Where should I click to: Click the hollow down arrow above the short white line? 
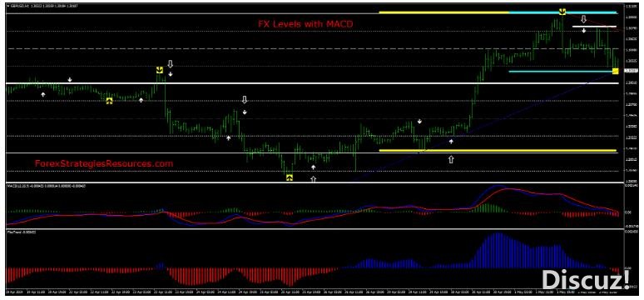click(583, 19)
